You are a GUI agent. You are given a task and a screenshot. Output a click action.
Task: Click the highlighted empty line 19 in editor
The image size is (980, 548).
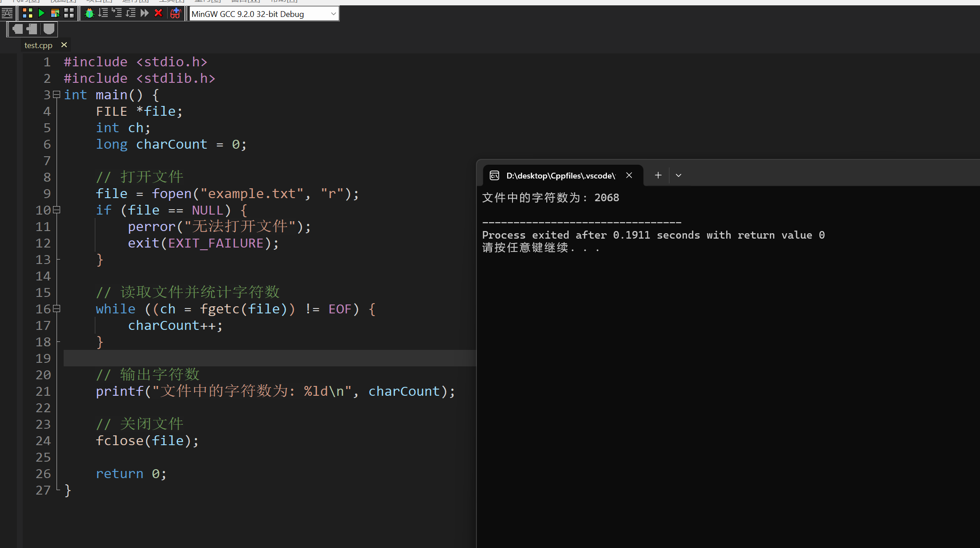pos(269,358)
